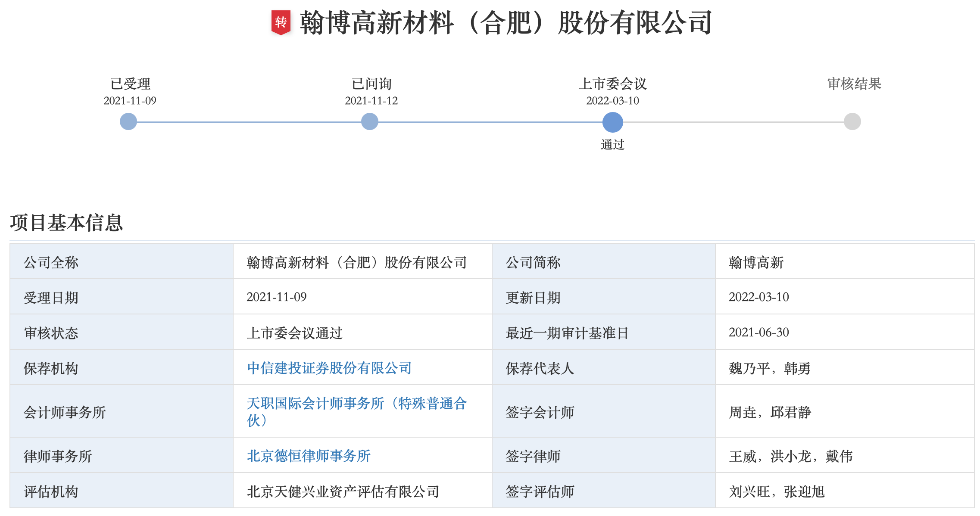Image resolution: width=980 pixels, height=516 pixels.
Task: Open 北京德恒律师事务所 link
Action: pyautogui.click(x=309, y=456)
